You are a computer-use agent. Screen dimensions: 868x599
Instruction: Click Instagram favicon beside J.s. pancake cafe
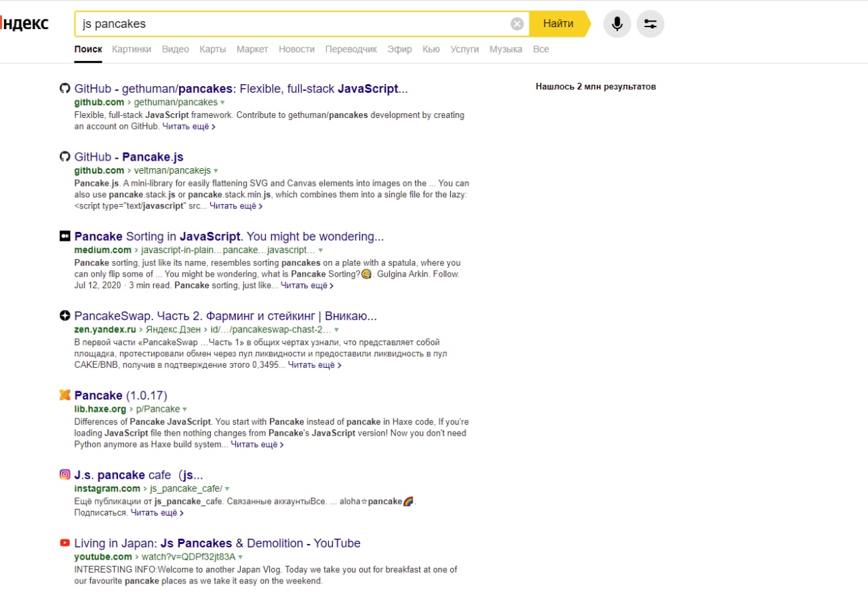pyautogui.click(x=65, y=475)
